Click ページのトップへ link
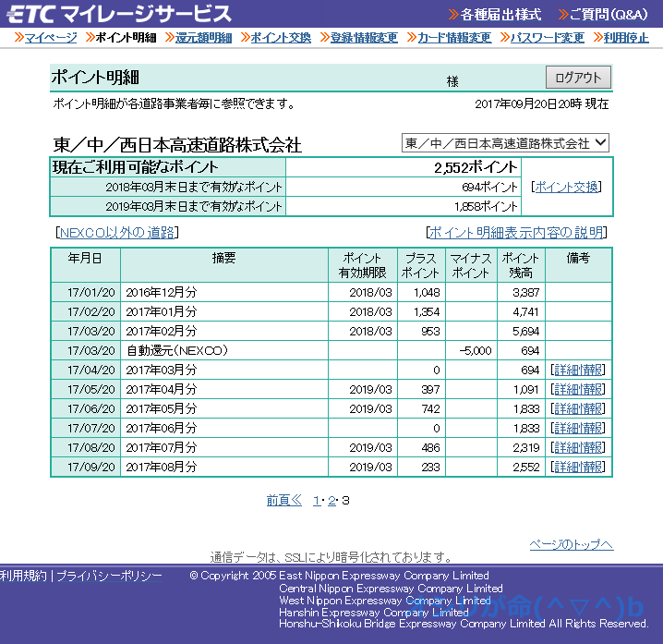The height and width of the screenshot is (644, 663). [x=572, y=544]
